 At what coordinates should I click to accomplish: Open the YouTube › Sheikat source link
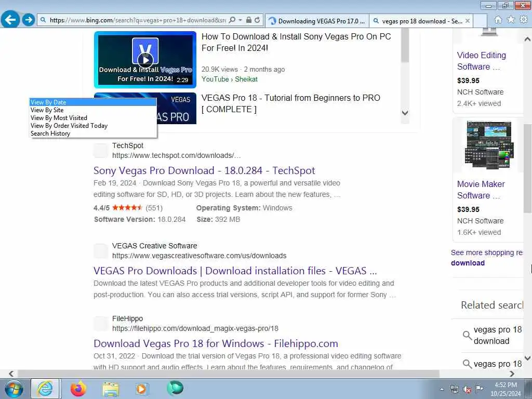229,79
